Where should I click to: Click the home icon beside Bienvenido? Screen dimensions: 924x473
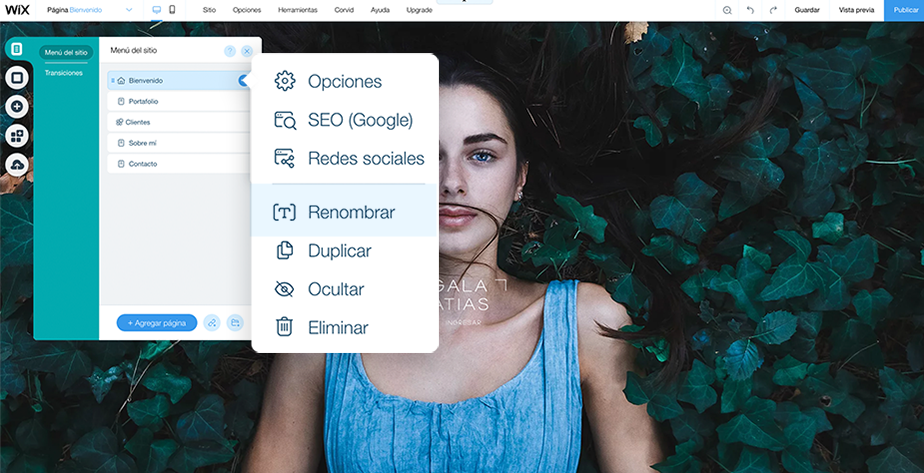click(x=121, y=81)
